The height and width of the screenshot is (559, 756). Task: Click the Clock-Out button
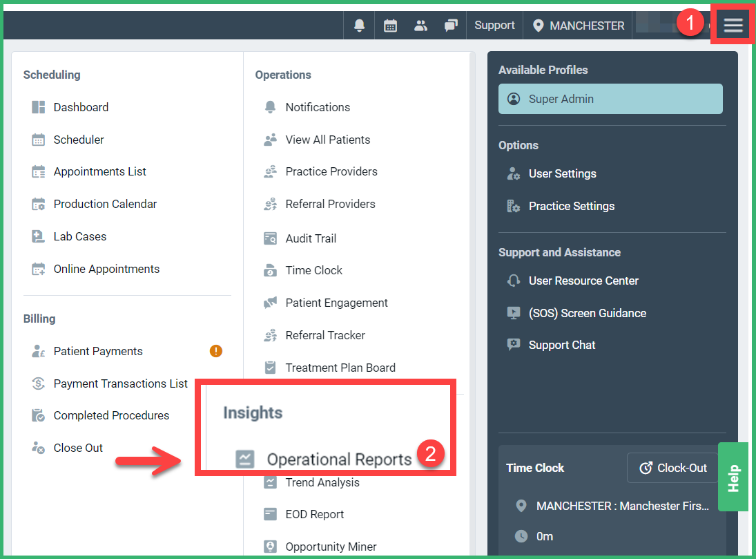673,468
